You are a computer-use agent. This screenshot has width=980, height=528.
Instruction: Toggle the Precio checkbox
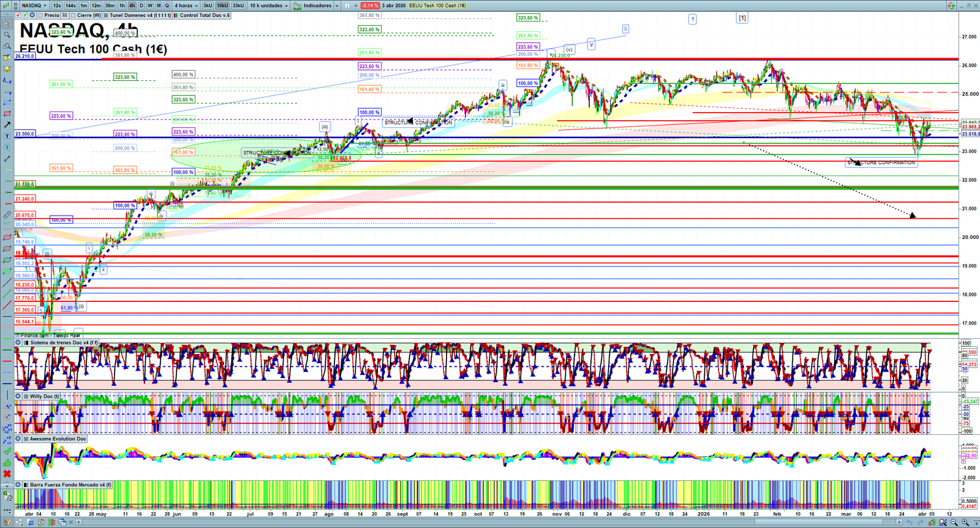[40, 15]
